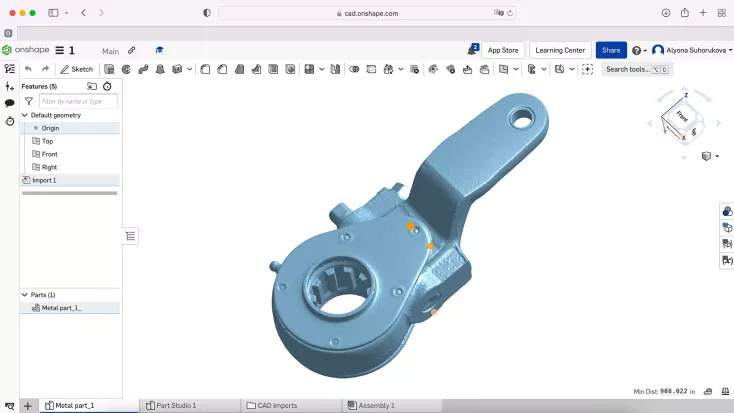Select the Loft tool icon

(160, 69)
